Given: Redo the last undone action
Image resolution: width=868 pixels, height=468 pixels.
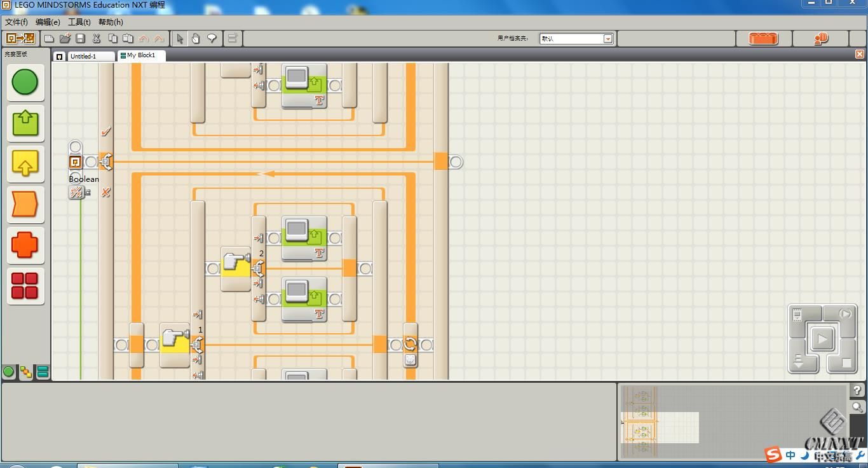Looking at the screenshot, I should (159, 39).
